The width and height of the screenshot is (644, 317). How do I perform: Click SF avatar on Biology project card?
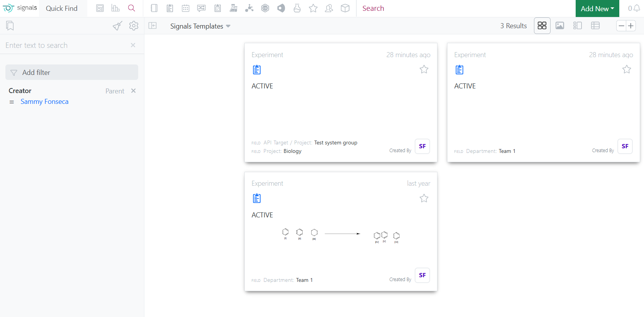pos(422,146)
